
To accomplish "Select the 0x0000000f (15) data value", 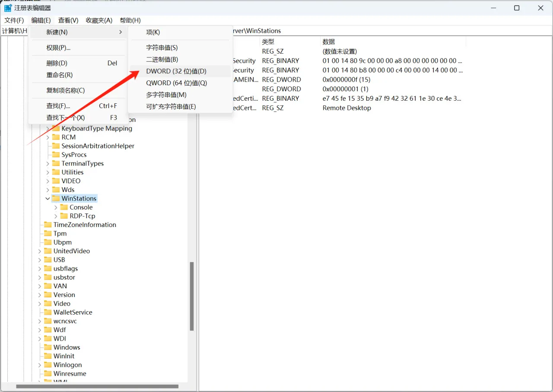I will pos(346,80).
